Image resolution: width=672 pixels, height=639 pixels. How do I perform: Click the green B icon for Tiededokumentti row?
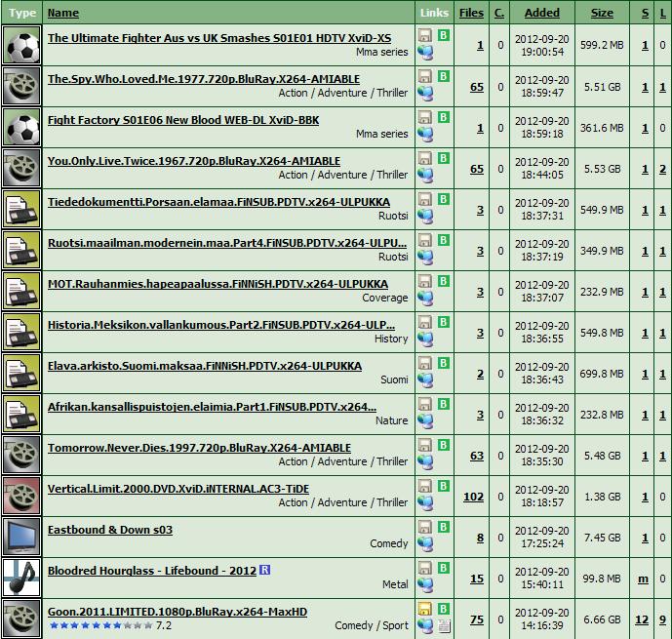[444, 199]
